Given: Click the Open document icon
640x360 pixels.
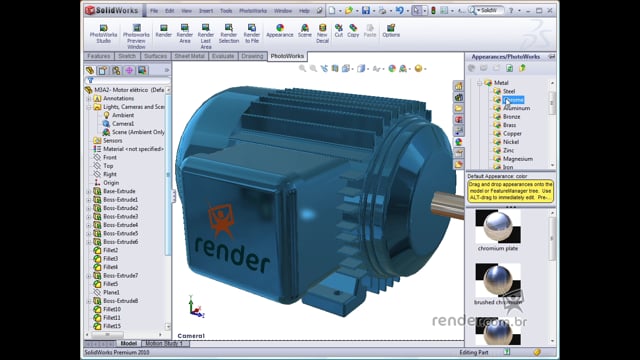Looking at the screenshot, I should pos(349,11).
